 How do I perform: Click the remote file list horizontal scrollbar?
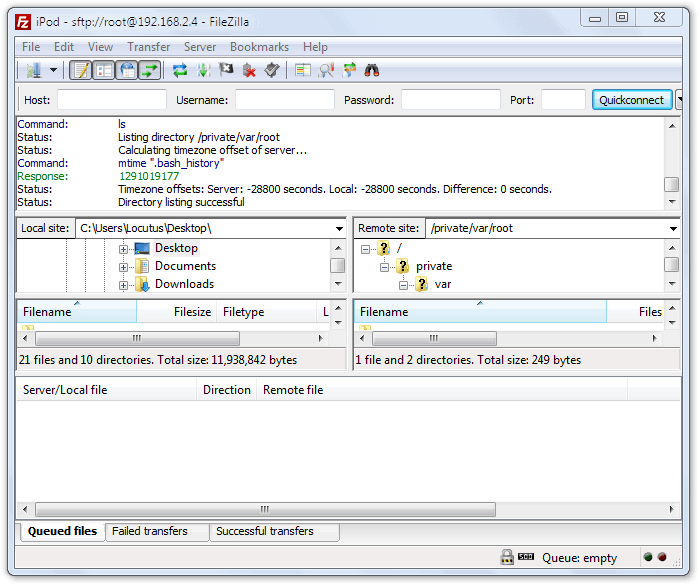click(x=434, y=338)
